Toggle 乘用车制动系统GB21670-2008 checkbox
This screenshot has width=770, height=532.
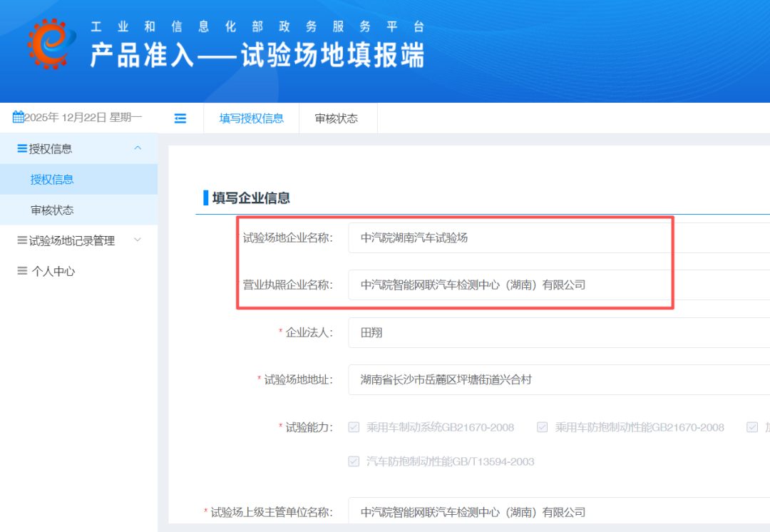354,427
